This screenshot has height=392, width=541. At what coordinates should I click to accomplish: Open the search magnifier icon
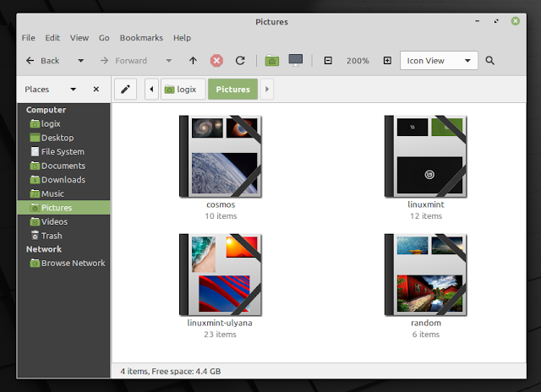tap(490, 61)
